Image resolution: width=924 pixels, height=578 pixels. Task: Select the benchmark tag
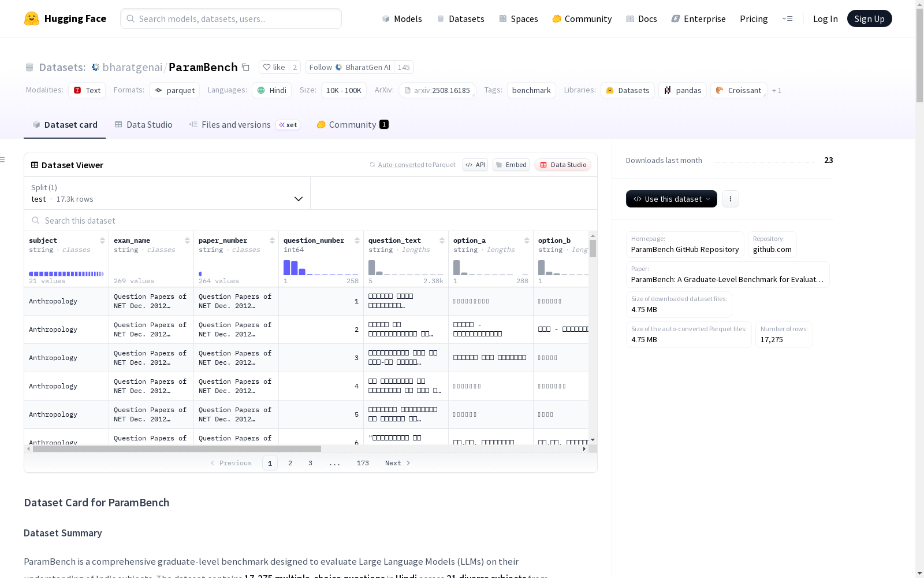tap(531, 90)
